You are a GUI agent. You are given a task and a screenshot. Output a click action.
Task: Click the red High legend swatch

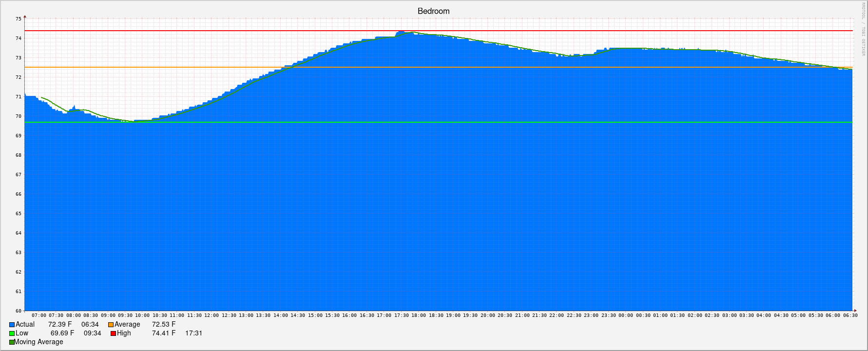click(x=114, y=333)
